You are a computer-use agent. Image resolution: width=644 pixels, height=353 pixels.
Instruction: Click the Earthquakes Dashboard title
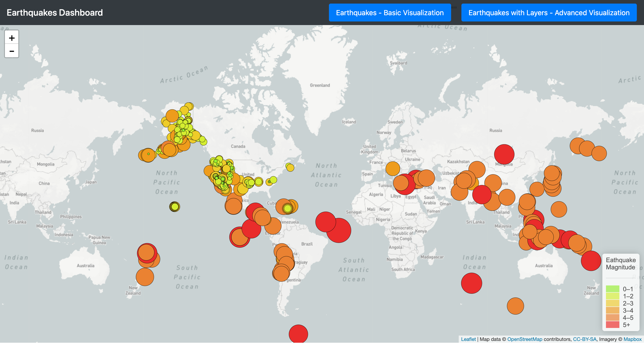tap(55, 13)
